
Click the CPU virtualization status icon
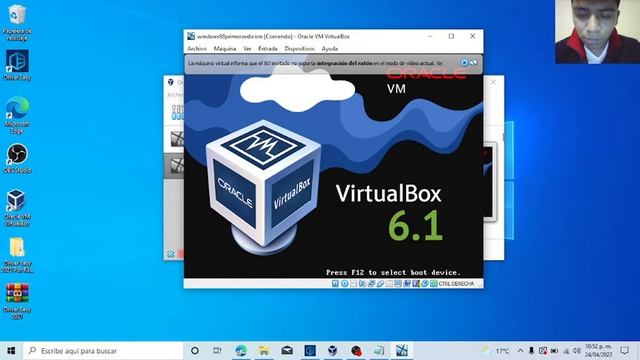(x=416, y=284)
